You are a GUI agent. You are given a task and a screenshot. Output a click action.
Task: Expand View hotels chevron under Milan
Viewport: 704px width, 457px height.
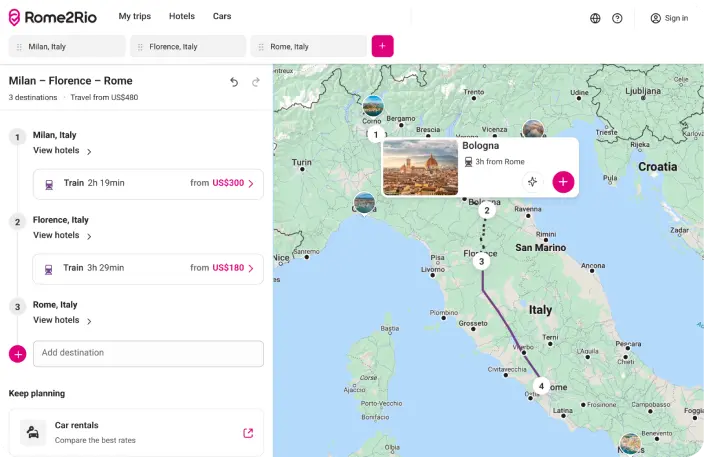point(89,151)
